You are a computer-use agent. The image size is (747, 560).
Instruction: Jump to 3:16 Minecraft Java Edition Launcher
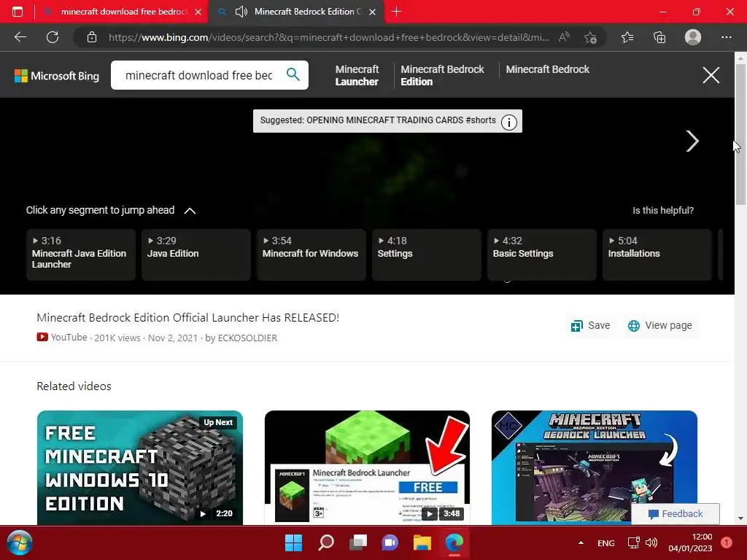(x=81, y=254)
